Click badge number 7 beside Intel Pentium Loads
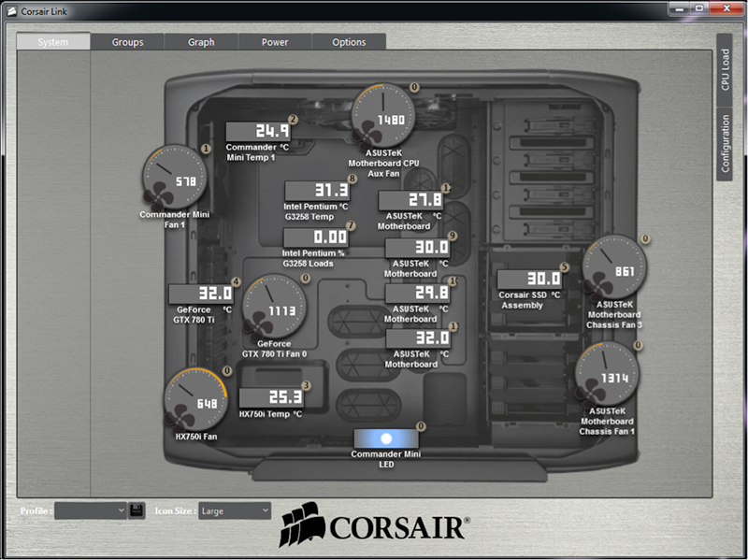Viewport: 748px width, 560px height. pos(351,225)
